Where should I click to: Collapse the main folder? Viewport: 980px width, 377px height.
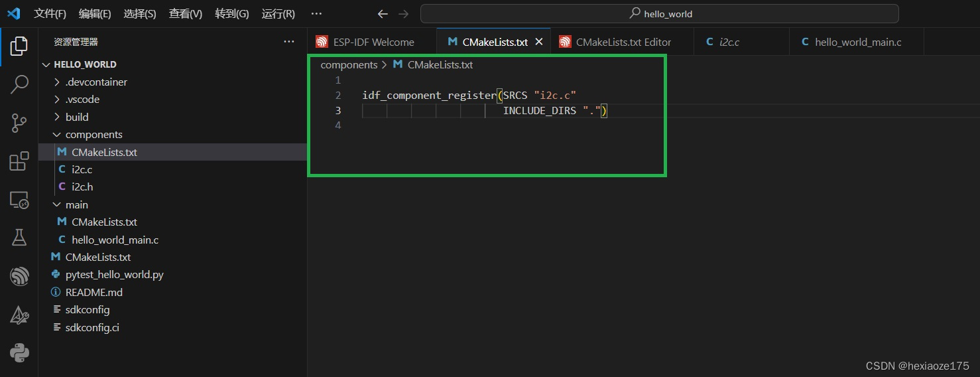(x=172, y=204)
